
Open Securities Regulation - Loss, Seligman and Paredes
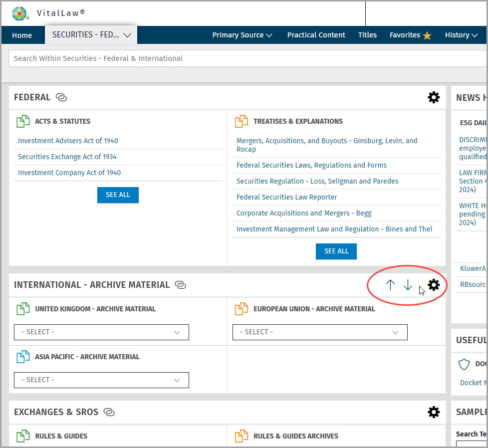(317, 181)
